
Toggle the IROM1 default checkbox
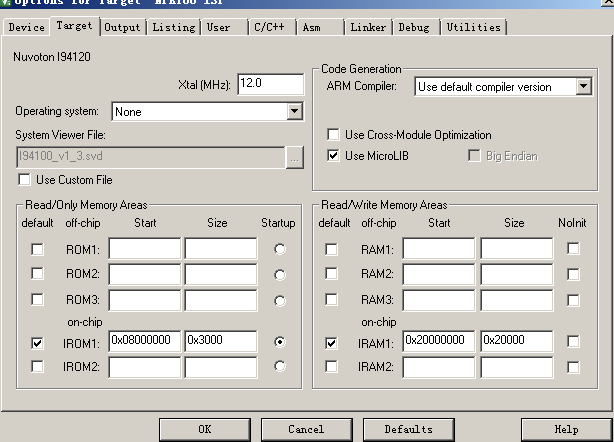(x=37, y=343)
